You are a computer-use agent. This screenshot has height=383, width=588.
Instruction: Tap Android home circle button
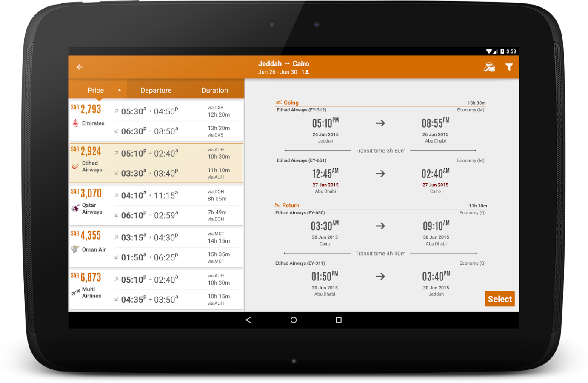[294, 320]
